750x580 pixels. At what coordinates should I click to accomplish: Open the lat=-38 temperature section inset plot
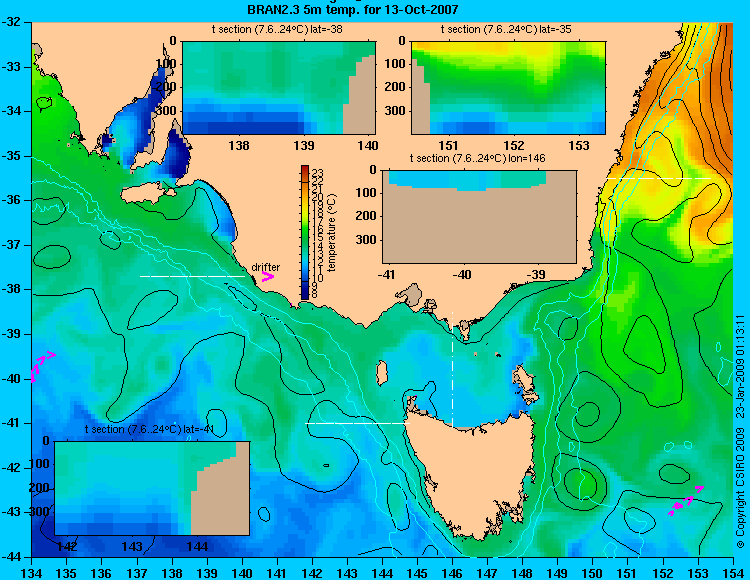[279, 88]
